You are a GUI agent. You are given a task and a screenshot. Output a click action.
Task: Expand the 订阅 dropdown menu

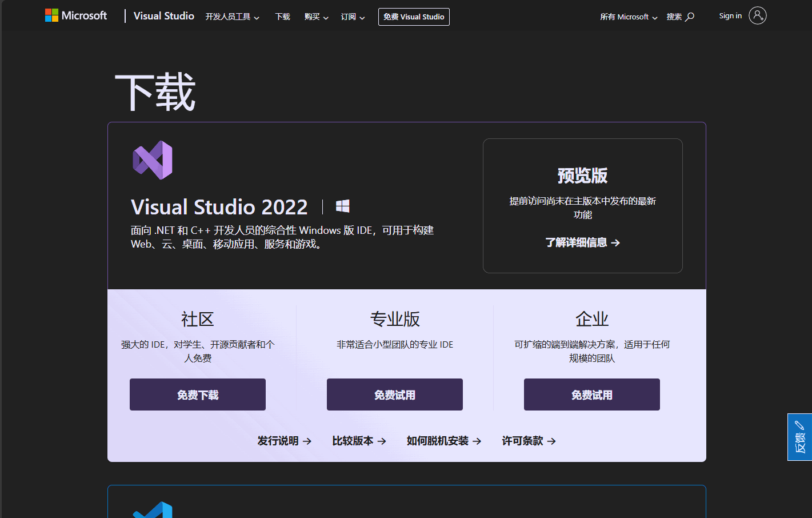(x=353, y=17)
